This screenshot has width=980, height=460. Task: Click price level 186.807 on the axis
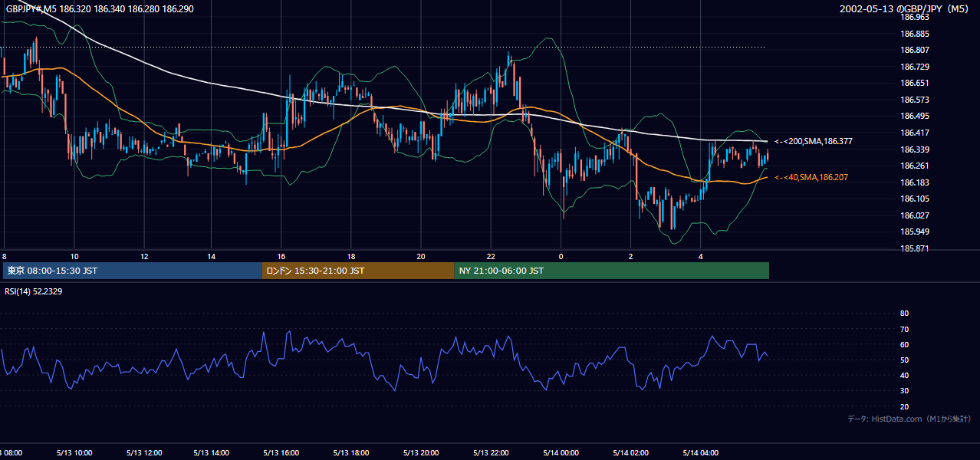click(x=915, y=50)
